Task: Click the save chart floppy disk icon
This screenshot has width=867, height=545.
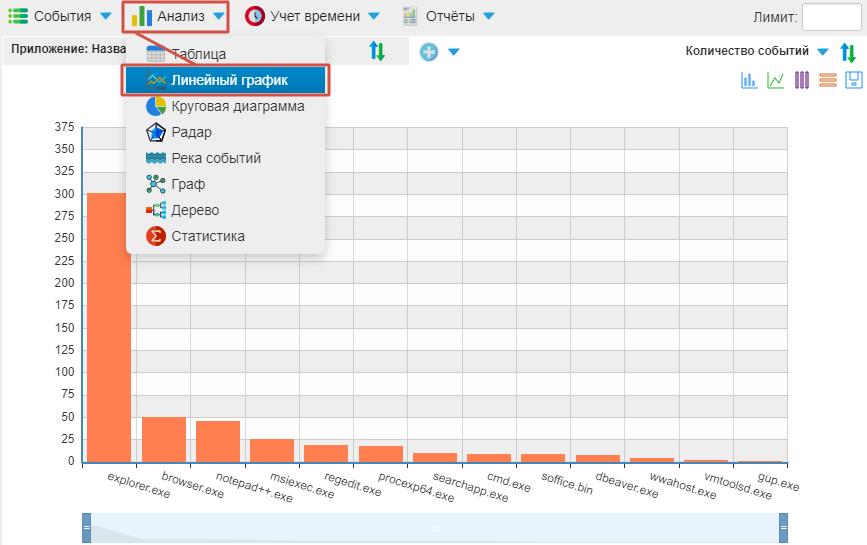Action: point(853,81)
